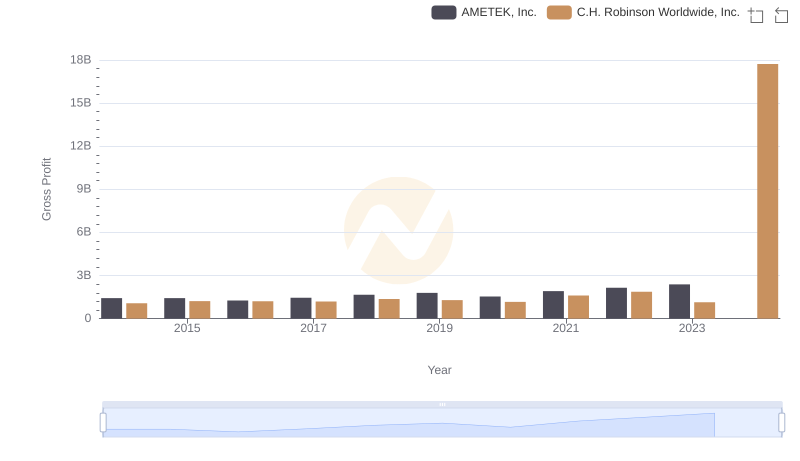
Task: Click the 2017 x-axis label
Action: point(313,328)
